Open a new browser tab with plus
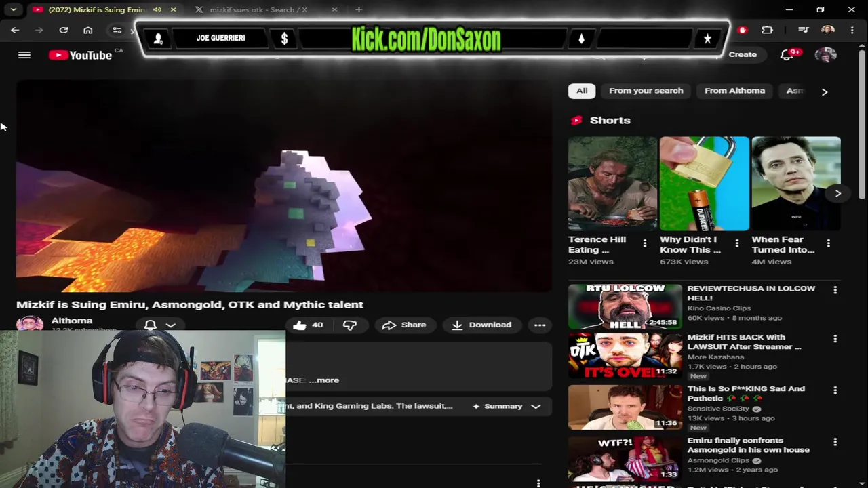 click(x=359, y=9)
